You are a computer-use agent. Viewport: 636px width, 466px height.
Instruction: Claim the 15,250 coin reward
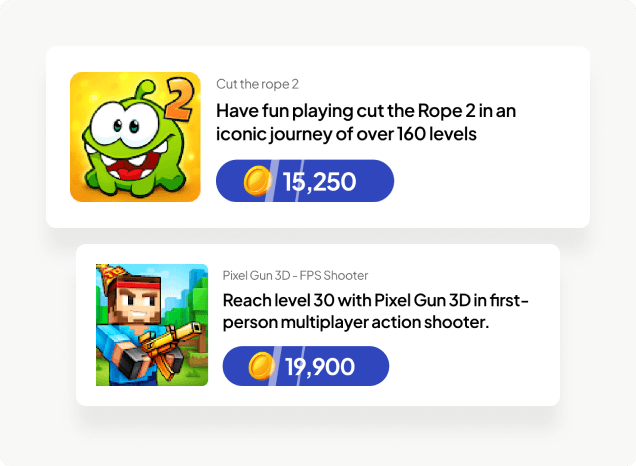tap(305, 181)
